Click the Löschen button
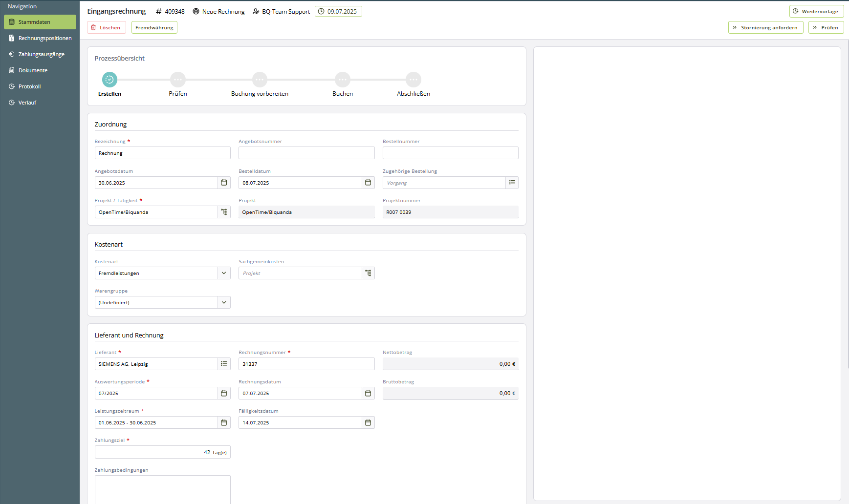The image size is (849, 504). [106, 27]
